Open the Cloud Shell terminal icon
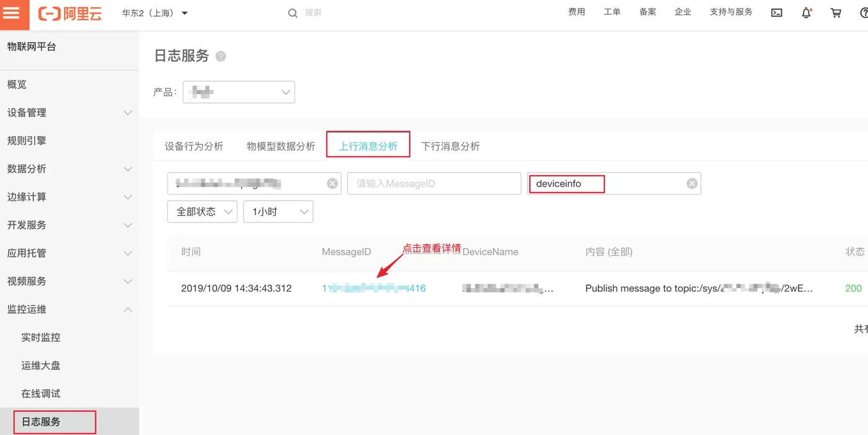Image resolution: width=868 pixels, height=435 pixels. [776, 12]
